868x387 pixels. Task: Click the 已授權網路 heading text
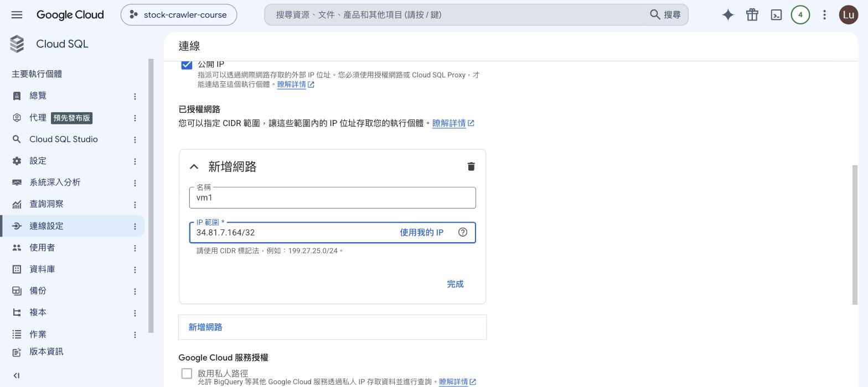click(199, 109)
